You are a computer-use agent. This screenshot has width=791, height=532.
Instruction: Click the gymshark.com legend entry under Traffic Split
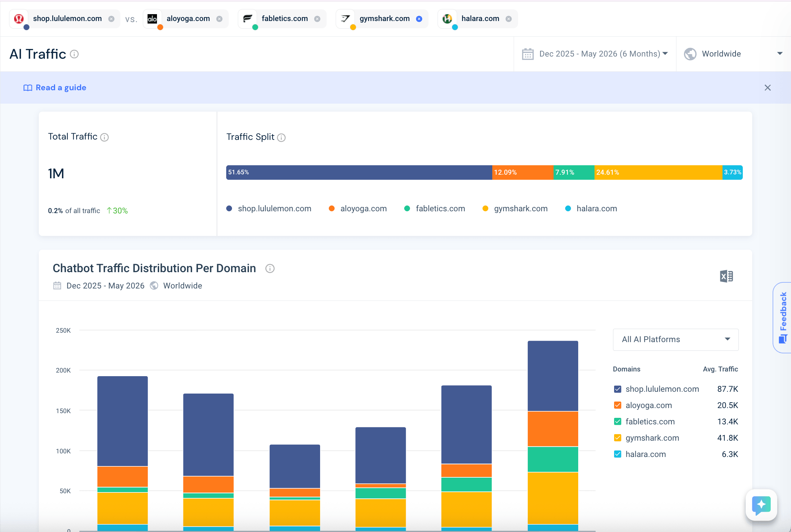tap(515, 208)
